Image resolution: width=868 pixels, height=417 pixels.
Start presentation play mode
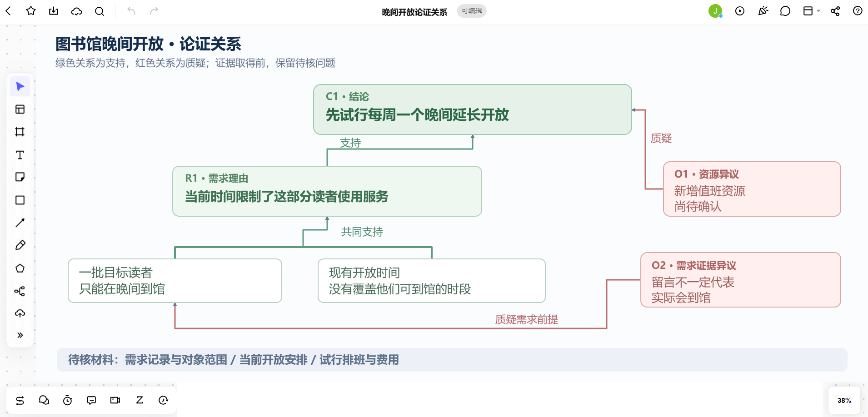[x=740, y=11]
